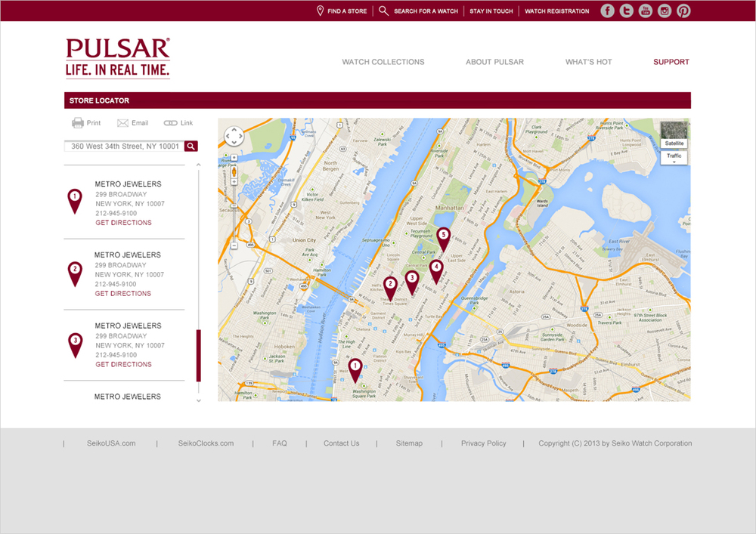Image resolution: width=756 pixels, height=534 pixels.
Task: Click list pin number 1 for Metro Jewelers
Action: 75,201
